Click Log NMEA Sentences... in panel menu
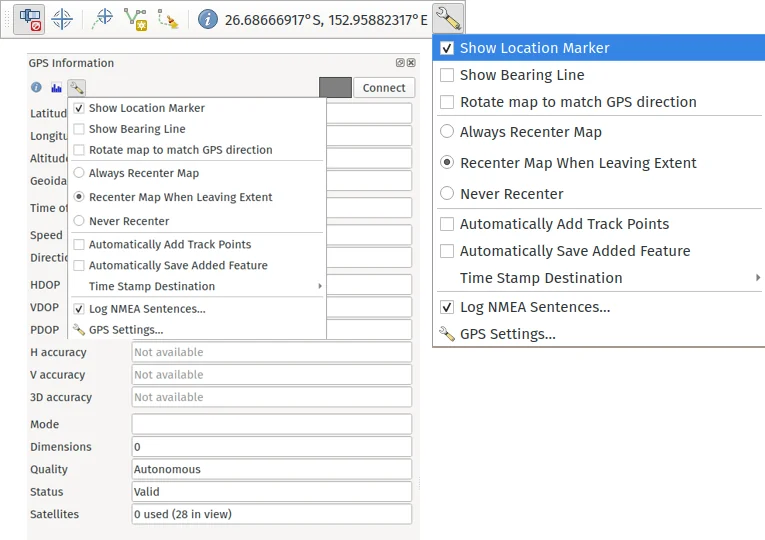Image resolution: width=765 pixels, height=540 pixels. [146, 309]
